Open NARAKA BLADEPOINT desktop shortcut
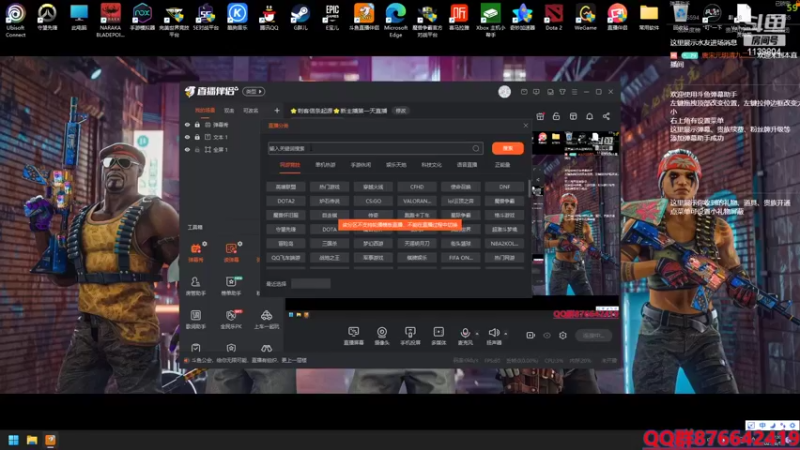Viewport: 800px width, 450px height. pos(110,20)
